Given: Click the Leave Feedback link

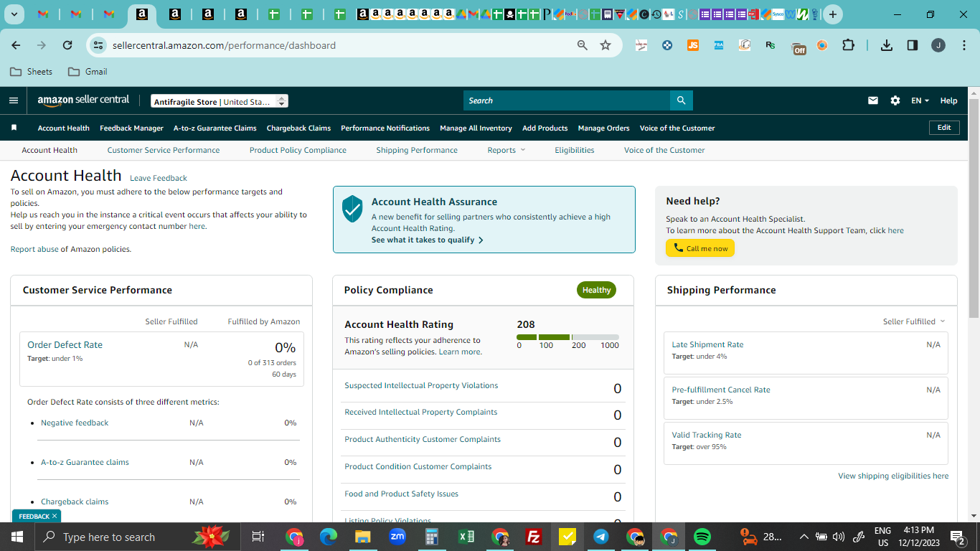Looking at the screenshot, I should (159, 178).
